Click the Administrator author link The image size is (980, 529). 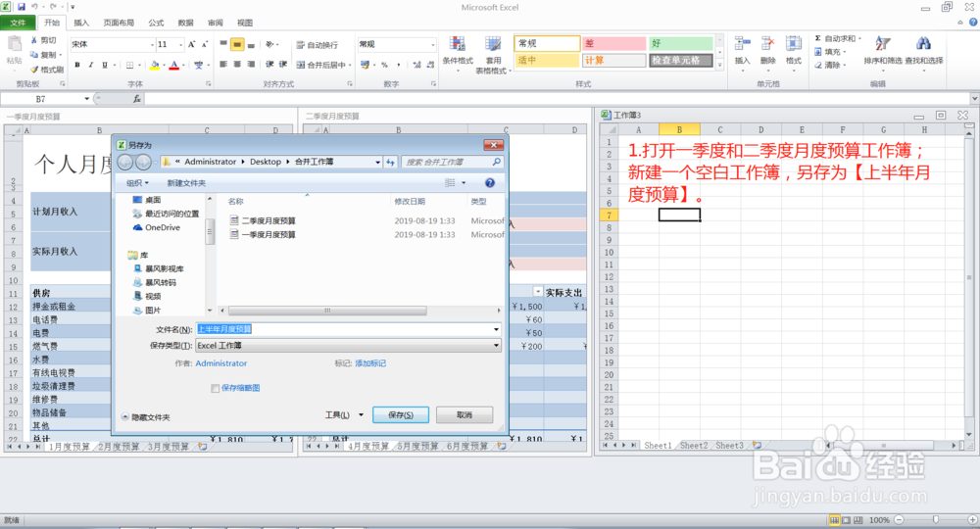click(221, 362)
